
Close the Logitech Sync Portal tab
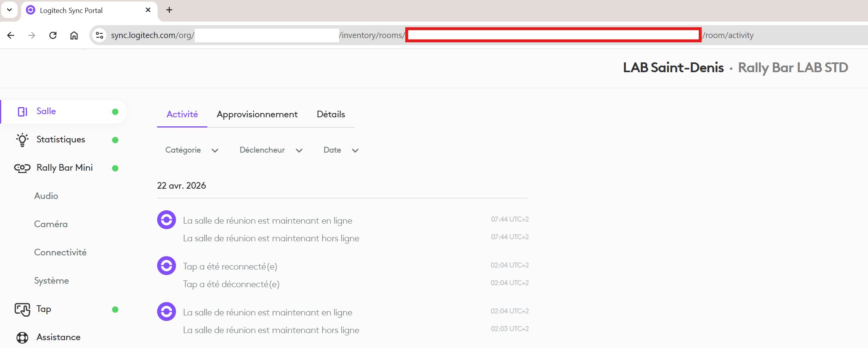pos(148,10)
